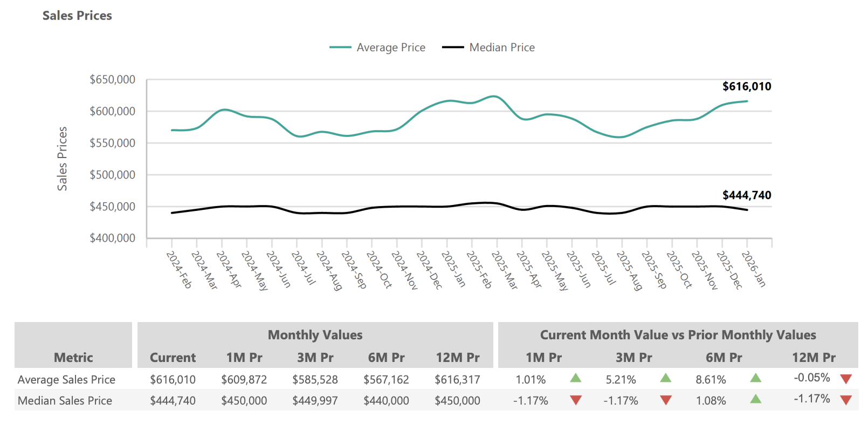Select the Current column header

[x=173, y=358]
